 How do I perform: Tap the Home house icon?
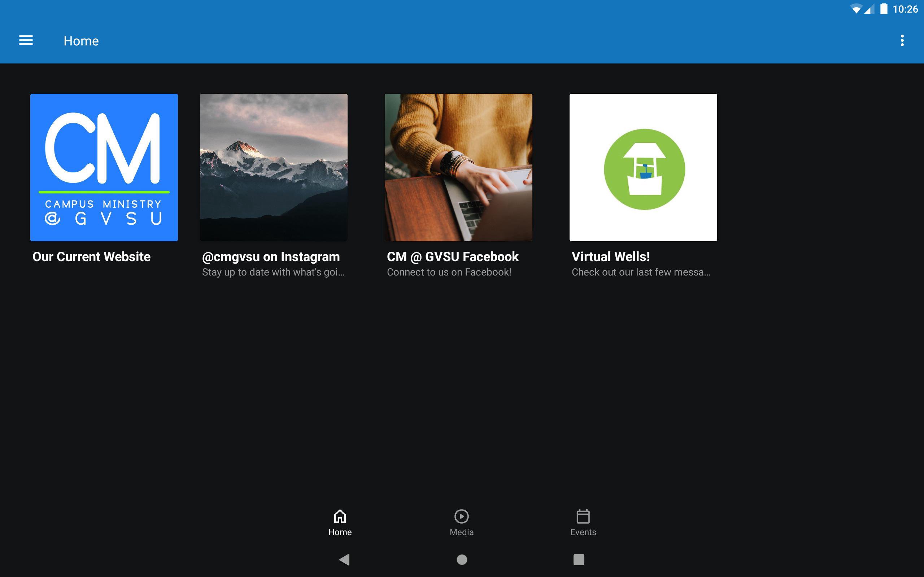340,516
